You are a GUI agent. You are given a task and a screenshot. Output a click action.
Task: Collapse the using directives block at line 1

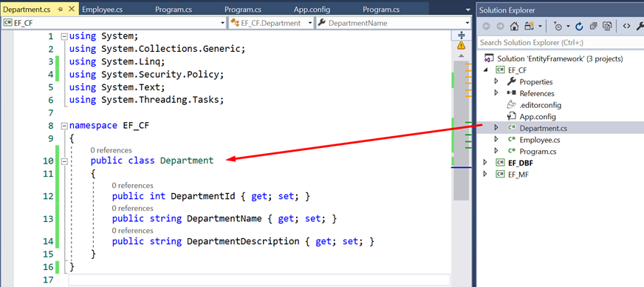click(x=64, y=36)
